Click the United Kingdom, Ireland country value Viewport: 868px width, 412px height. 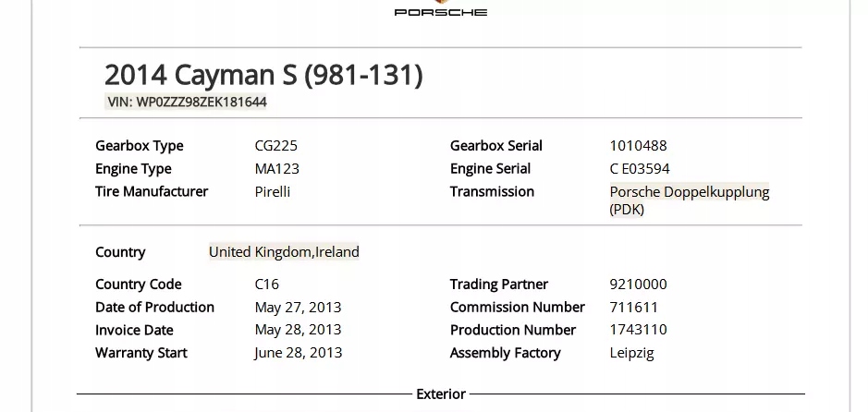point(284,252)
